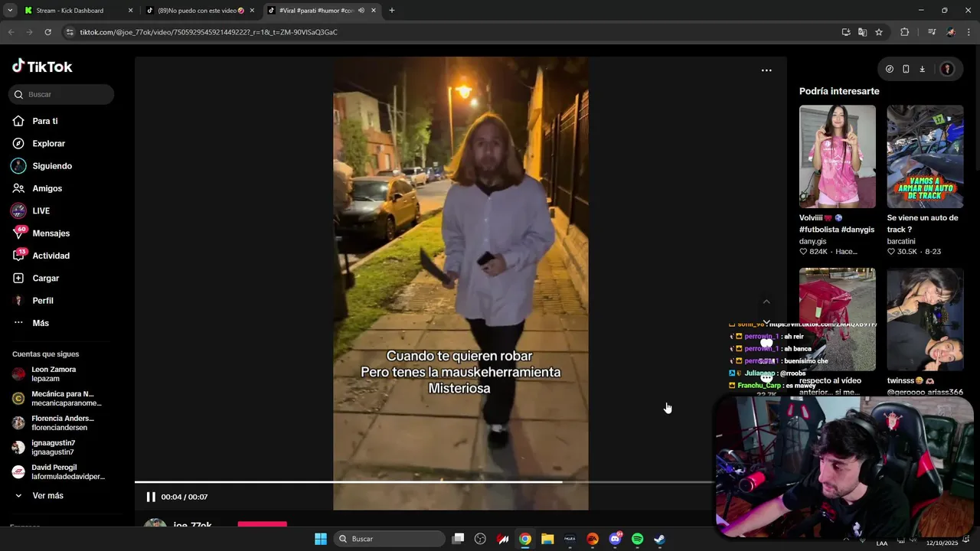Open David Perogil account
The image size is (980, 551).
[x=60, y=472]
